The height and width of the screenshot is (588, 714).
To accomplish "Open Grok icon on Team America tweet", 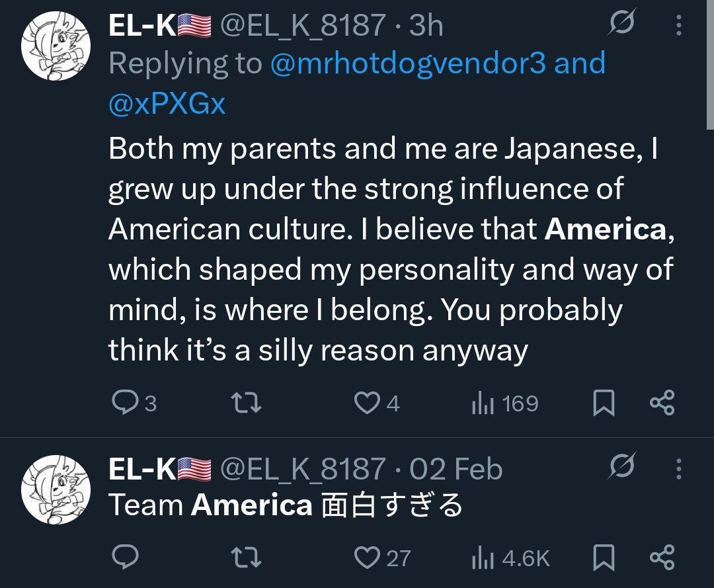I will (622, 467).
